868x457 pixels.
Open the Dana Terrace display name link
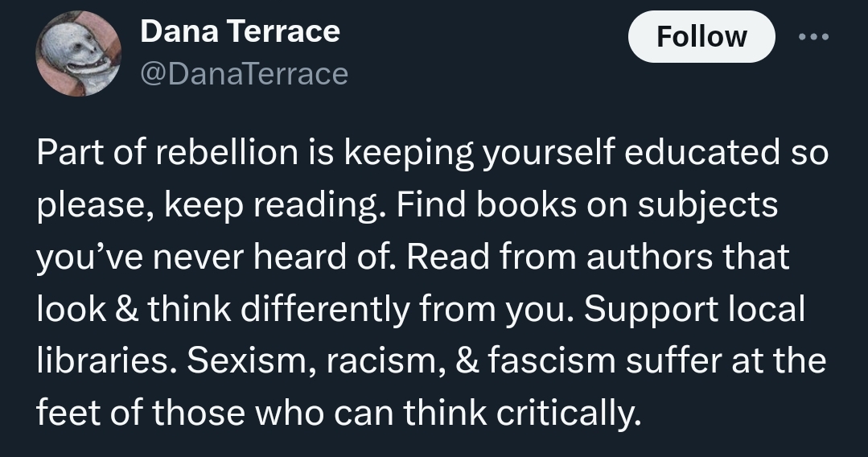click(240, 32)
